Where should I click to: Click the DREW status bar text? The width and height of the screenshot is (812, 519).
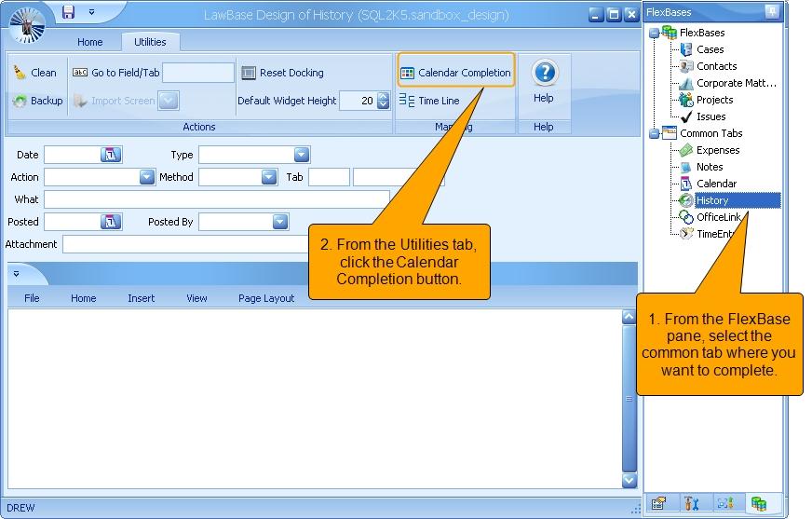pos(20,508)
